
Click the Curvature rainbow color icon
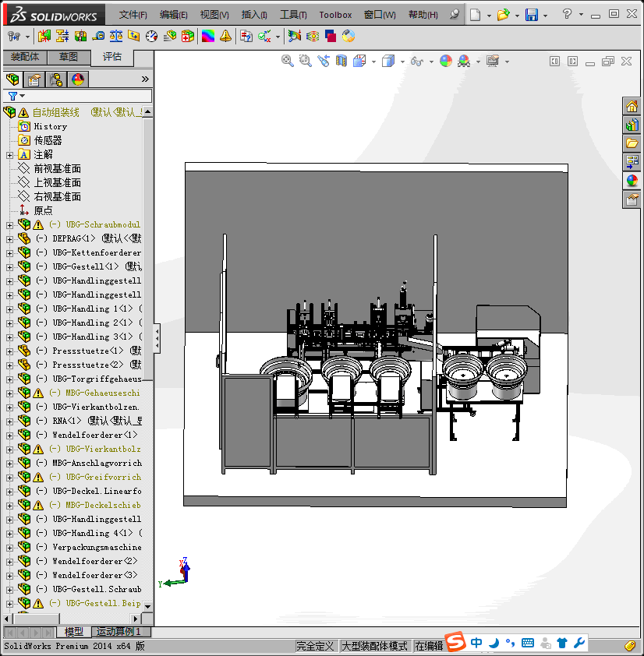pyautogui.click(x=207, y=37)
